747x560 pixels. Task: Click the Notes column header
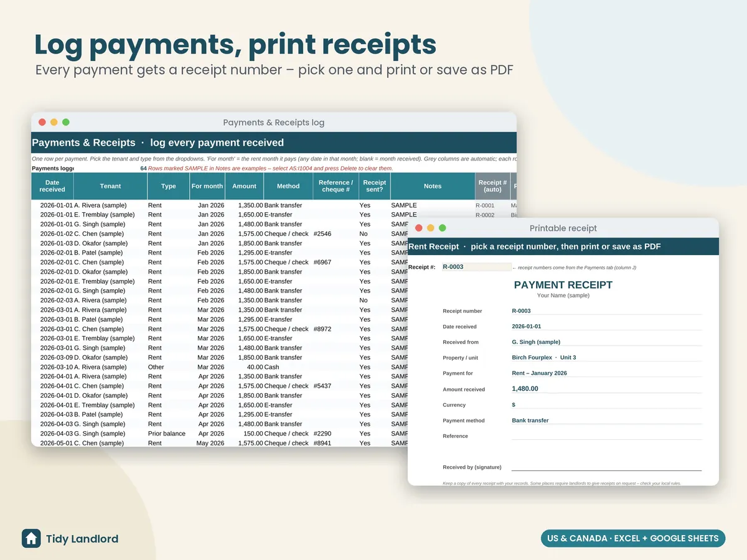[x=433, y=186]
